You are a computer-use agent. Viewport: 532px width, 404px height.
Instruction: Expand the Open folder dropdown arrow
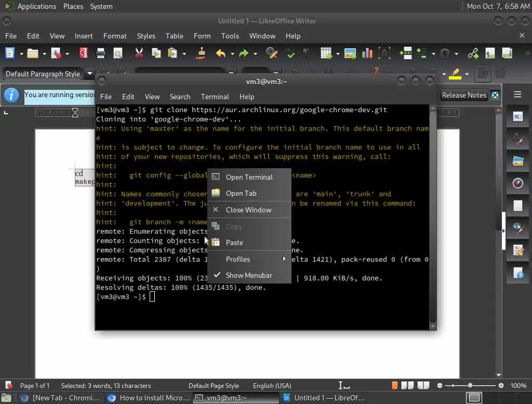pos(44,54)
